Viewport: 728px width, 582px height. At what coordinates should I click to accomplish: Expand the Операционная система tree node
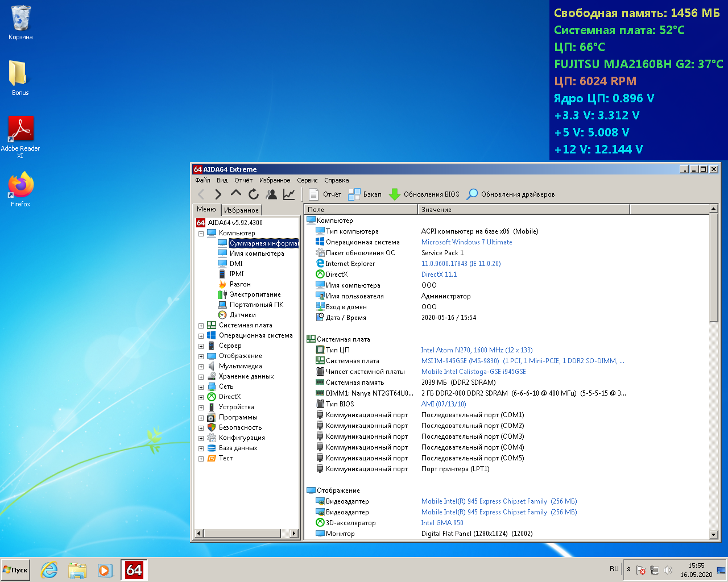201,336
